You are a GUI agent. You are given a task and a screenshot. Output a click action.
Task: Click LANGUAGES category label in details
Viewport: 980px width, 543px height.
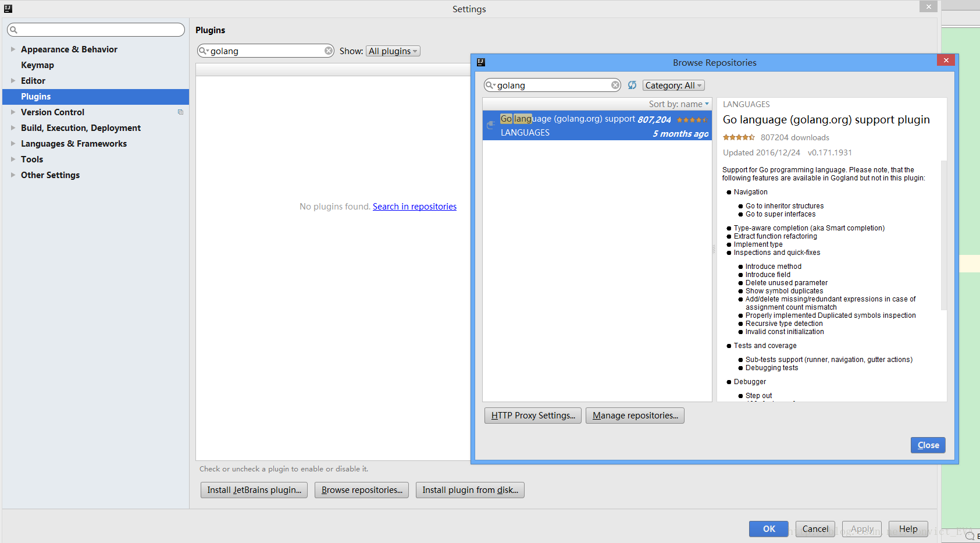pyautogui.click(x=746, y=104)
